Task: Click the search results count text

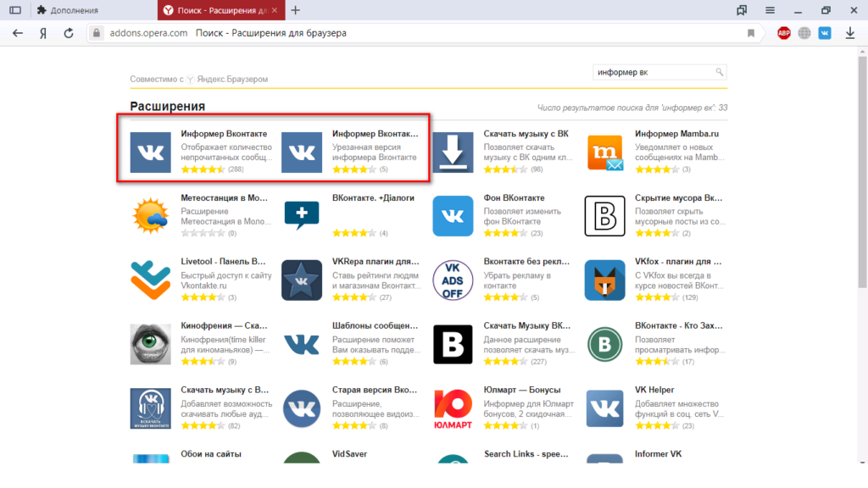Action: click(x=632, y=108)
